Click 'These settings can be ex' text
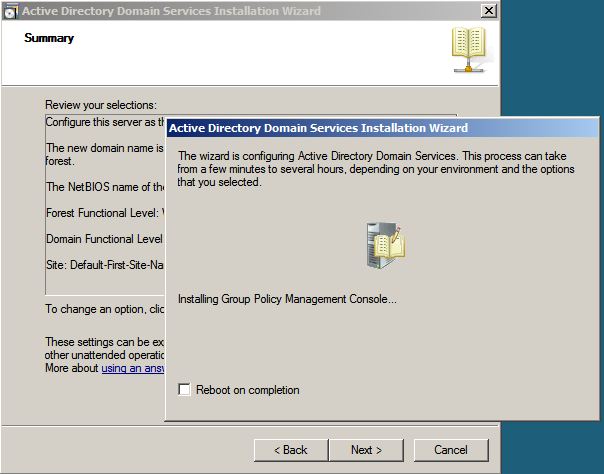 coord(105,342)
